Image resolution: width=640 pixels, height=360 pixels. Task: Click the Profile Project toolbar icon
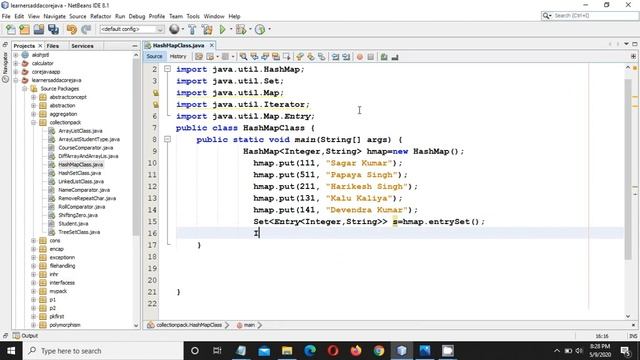[260, 29]
